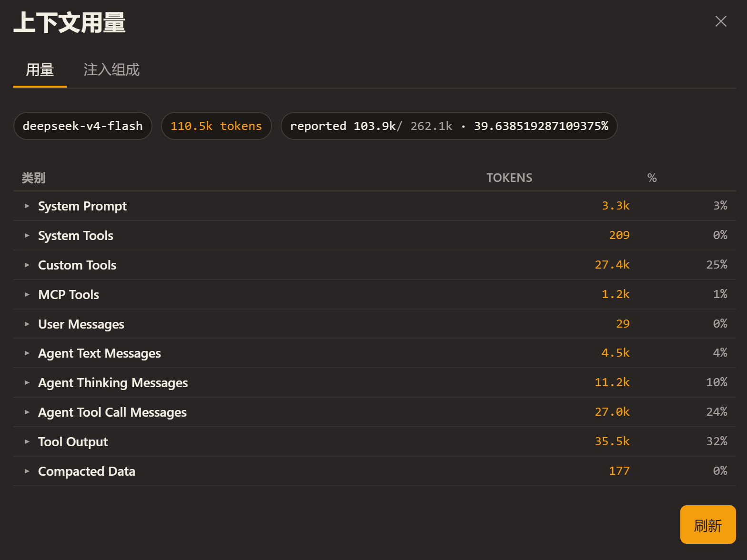Expand the Custom Tools row arrow
The height and width of the screenshot is (560, 747).
pos(27,265)
